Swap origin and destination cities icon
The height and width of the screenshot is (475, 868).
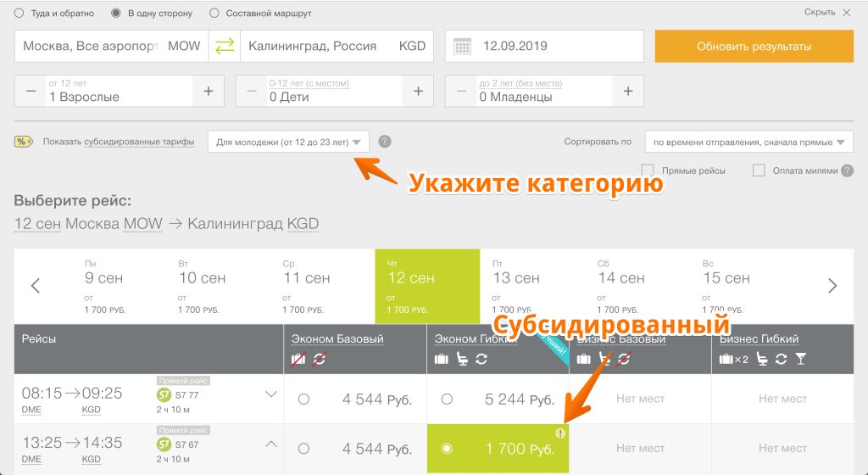[x=225, y=46]
